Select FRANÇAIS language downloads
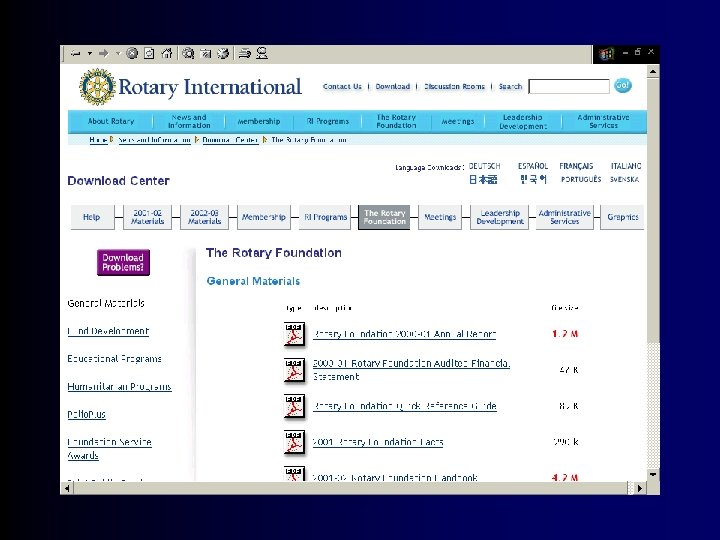The image size is (720, 540). (576, 166)
